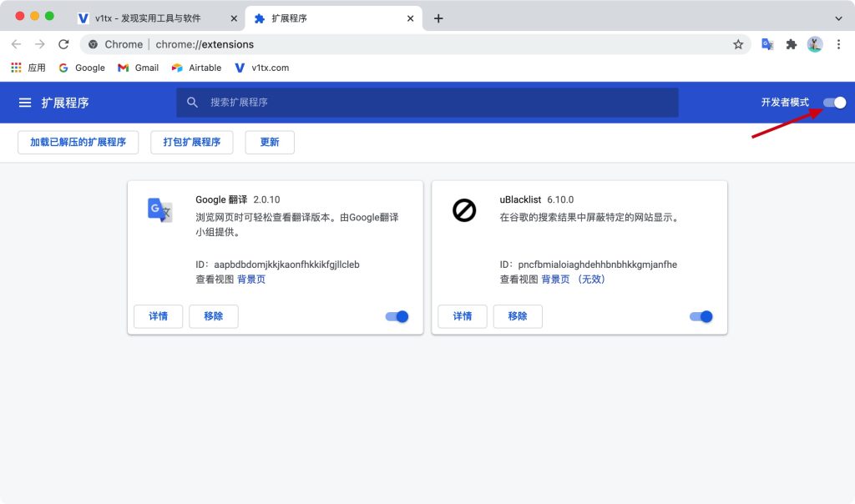The width and height of the screenshot is (855, 504).
Task: Close the v1tx tab
Action: pyautogui.click(x=234, y=18)
